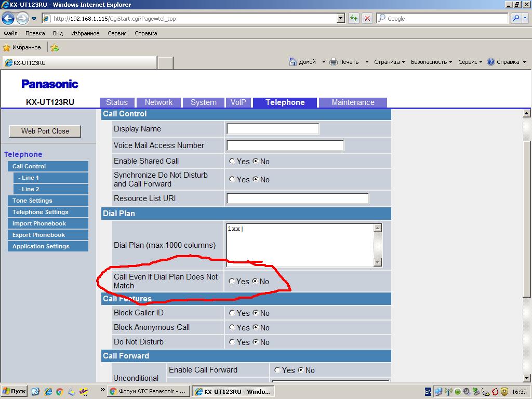
Task: Click the Домой home icon
Action: tap(293, 62)
